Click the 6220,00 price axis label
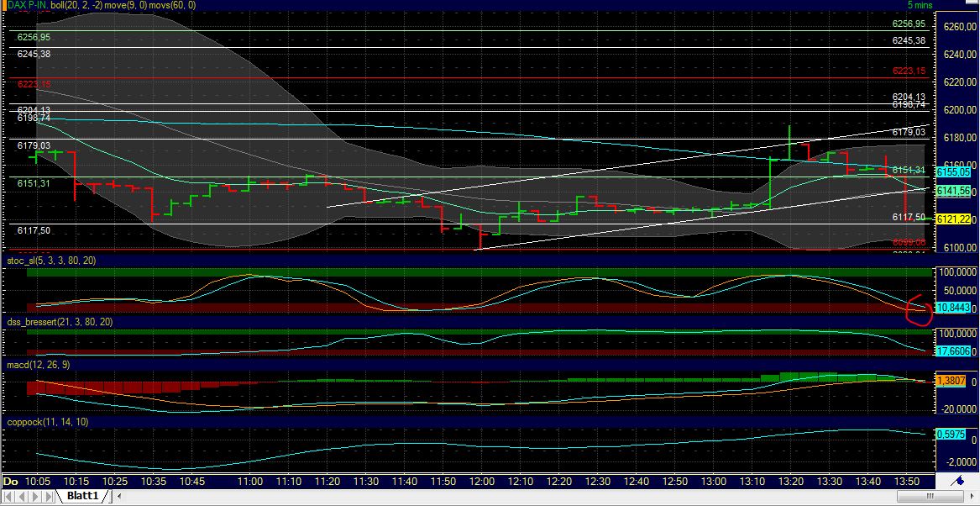Screen dimensions: 980x506 (x=959, y=82)
